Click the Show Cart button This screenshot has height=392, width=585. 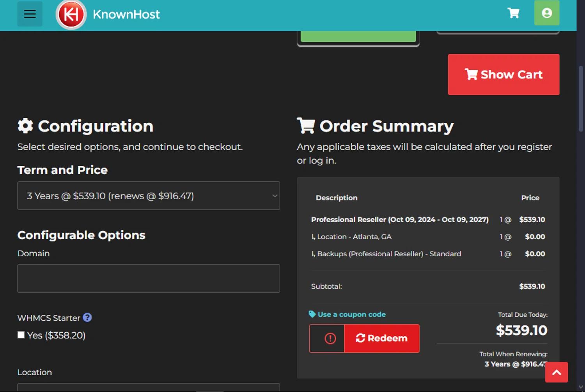503,74
